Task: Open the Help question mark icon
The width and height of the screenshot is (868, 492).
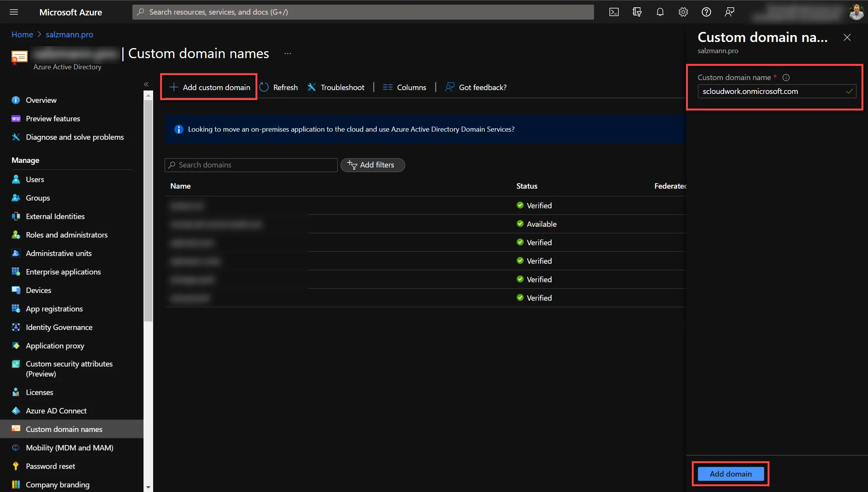Action: click(706, 12)
